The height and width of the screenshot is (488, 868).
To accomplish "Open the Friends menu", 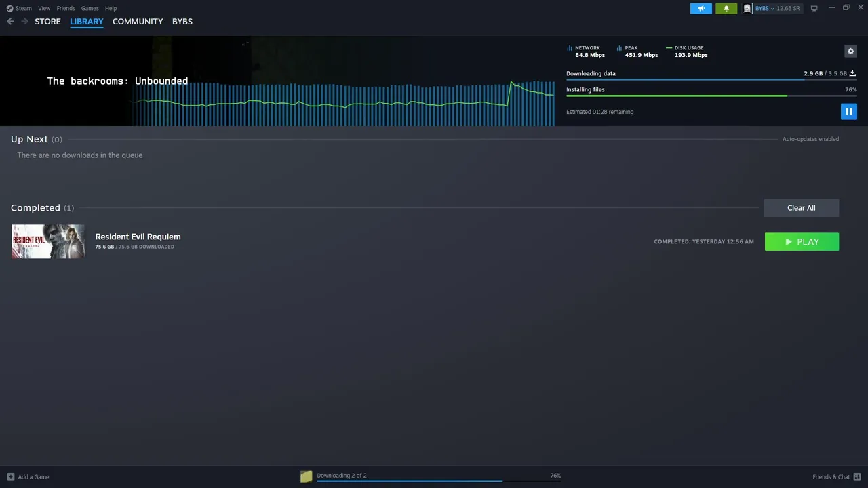I will [66, 8].
